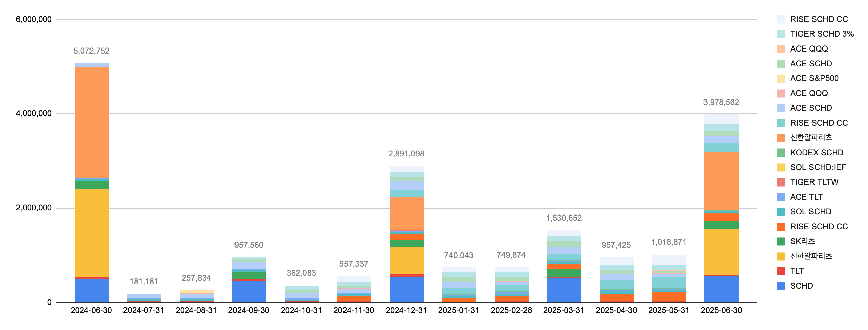Select the ACE TLT legend swatch
The image size is (868, 330).
[781, 197]
